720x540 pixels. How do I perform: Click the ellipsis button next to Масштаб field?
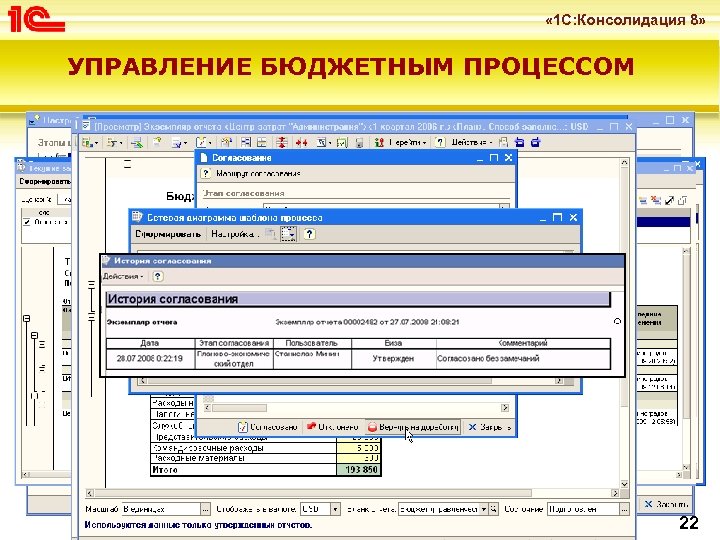pos(206,509)
